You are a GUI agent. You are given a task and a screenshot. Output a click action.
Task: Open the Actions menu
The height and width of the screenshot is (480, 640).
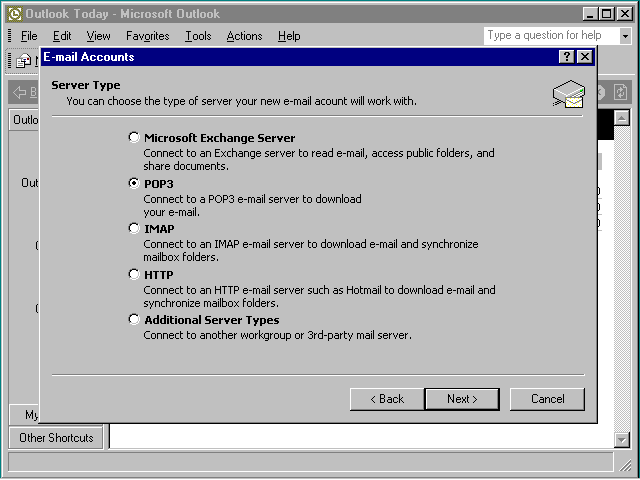(244, 36)
